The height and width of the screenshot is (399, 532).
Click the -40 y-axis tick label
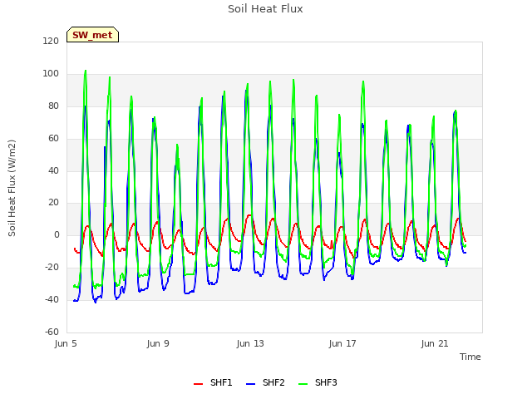pyautogui.click(x=52, y=299)
